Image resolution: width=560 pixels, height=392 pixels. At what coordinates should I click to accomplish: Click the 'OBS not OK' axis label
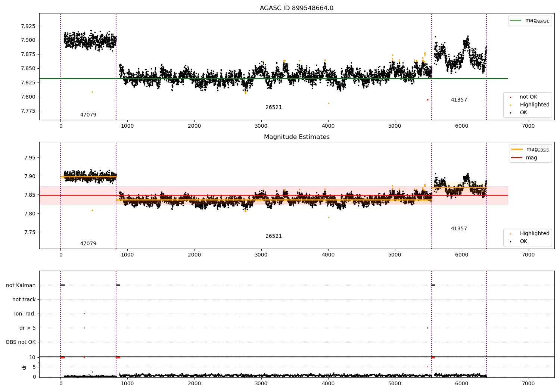21,342
